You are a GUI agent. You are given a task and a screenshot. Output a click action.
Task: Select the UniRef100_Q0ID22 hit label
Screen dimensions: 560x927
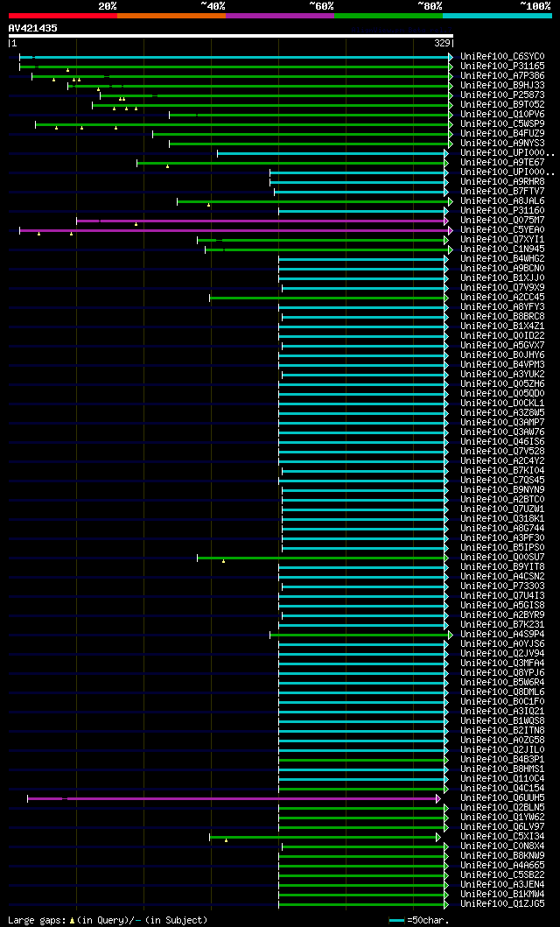pyautogui.click(x=503, y=336)
